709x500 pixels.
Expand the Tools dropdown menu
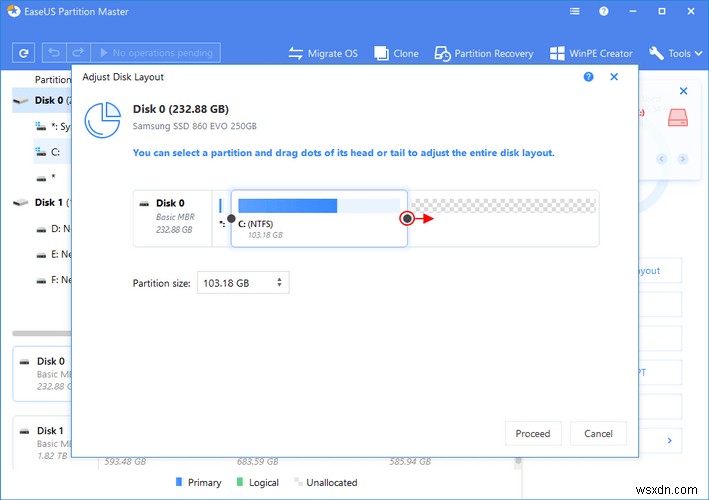(x=676, y=53)
